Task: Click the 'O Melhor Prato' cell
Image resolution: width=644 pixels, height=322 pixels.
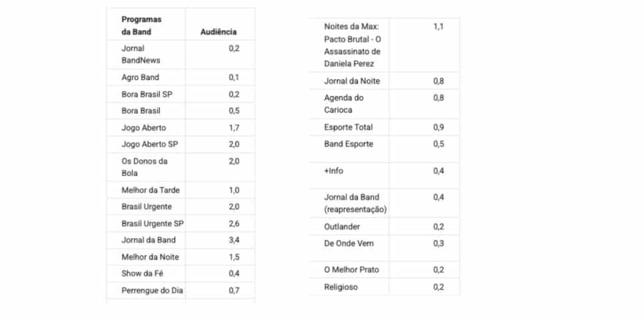Action: (x=351, y=269)
